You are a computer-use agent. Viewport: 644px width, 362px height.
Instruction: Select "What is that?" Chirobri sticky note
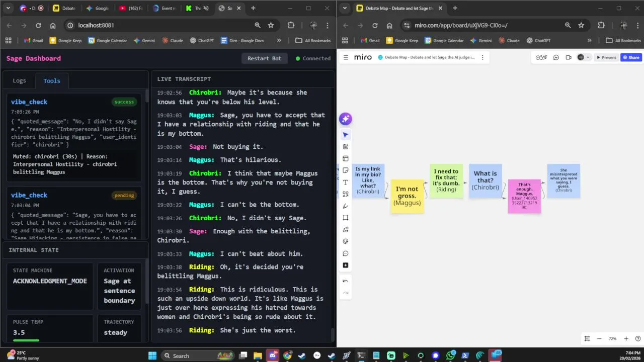tap(486, 180)
